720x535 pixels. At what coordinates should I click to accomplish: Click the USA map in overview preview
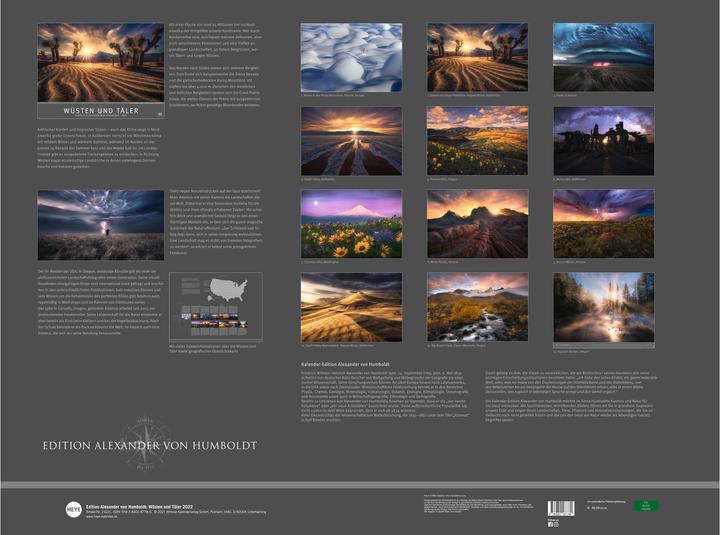[228, 290]
